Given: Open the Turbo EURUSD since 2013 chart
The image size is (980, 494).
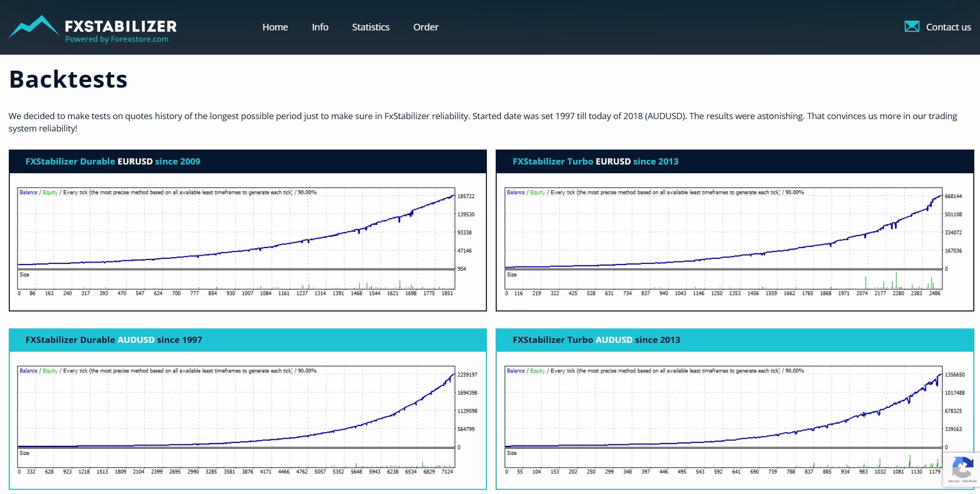Looking at the screenshot, I should click(x=734, y=242).
